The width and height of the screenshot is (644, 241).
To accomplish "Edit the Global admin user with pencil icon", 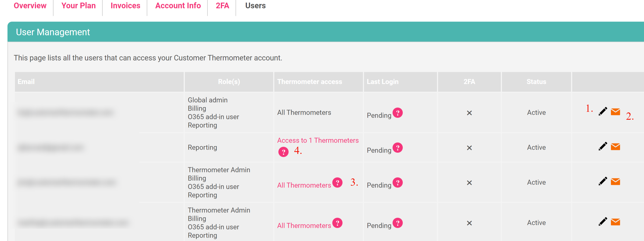I will point(603,111).
